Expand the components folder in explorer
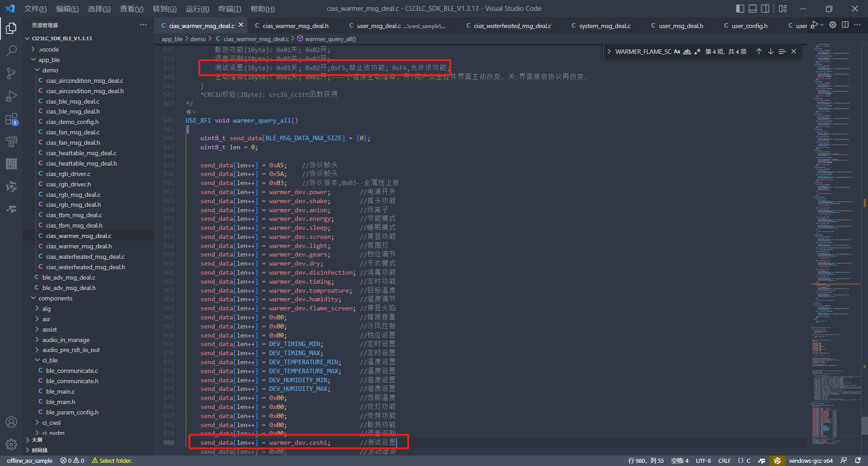This screenshot has height=466, width=868. [x=55, y=298]
